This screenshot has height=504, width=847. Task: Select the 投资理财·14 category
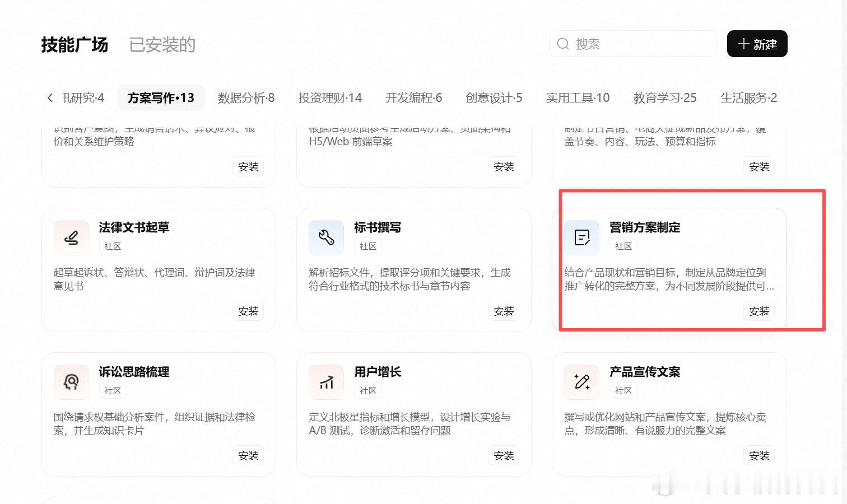[x=330, y=98]
